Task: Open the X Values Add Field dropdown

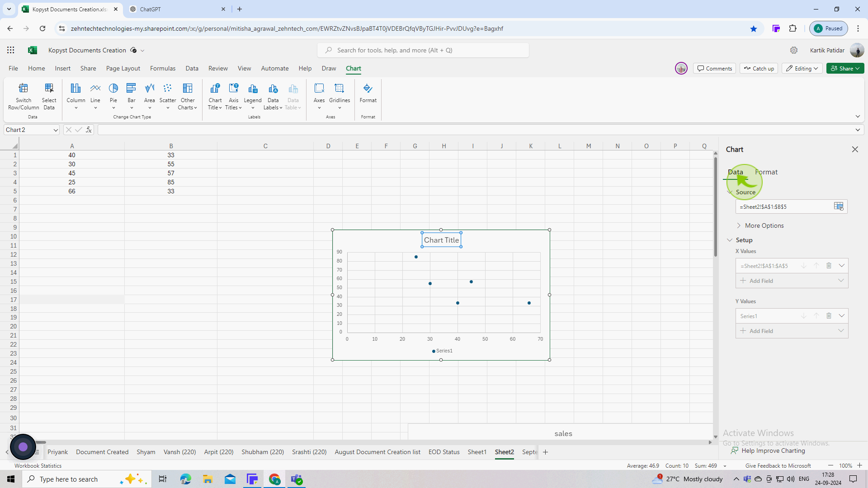Action: click(841, 281)
